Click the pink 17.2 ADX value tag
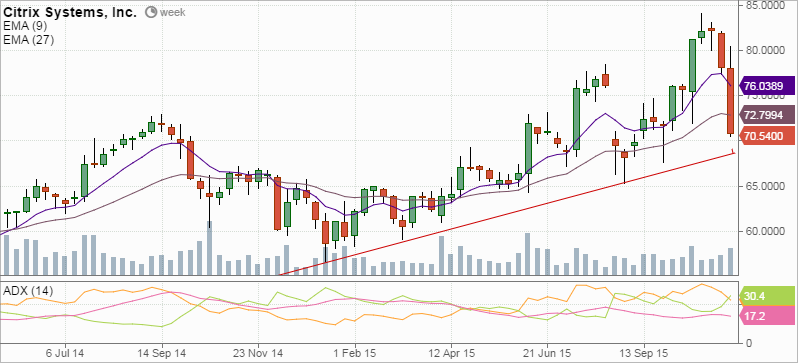The height and width of the screenshot is (363, 798). point(766,317)
